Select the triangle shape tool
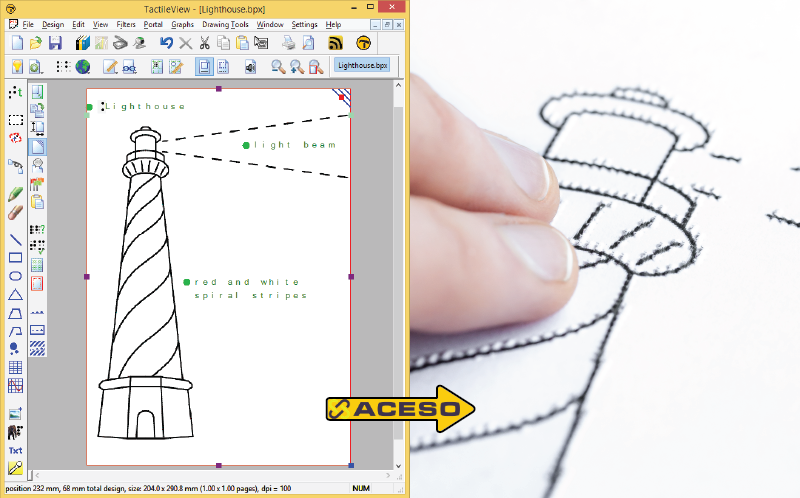800x498 pixels. tap(15, 294)
